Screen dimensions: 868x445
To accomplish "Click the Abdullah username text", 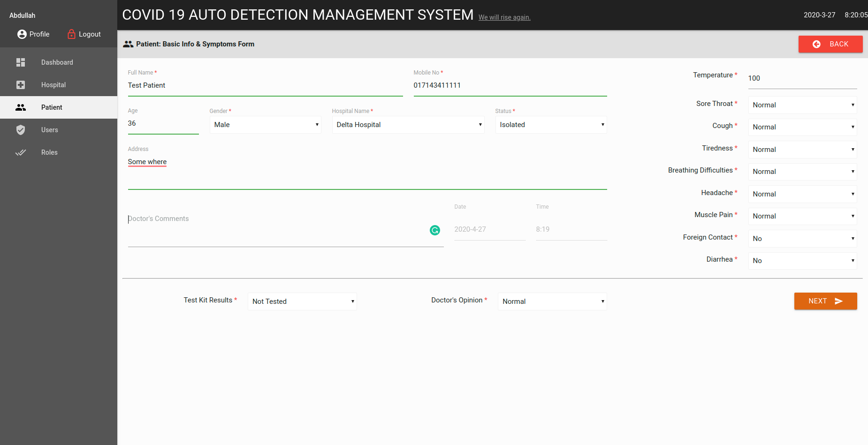I will 23,15.
